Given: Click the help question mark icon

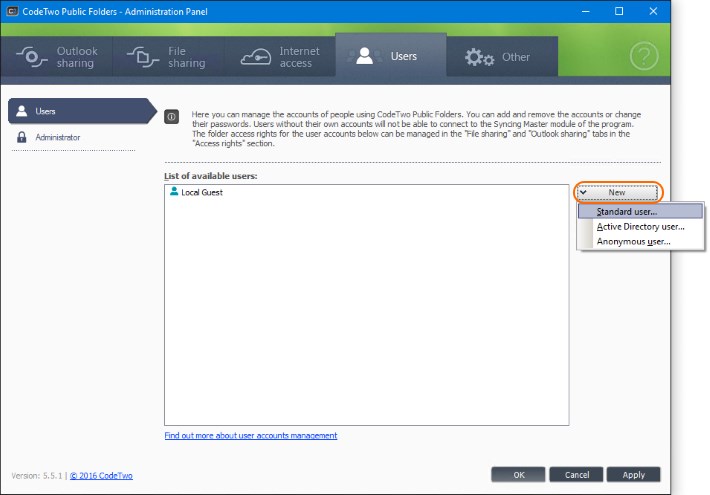Looking at the screenshot, I should click(x=643, y=56).
